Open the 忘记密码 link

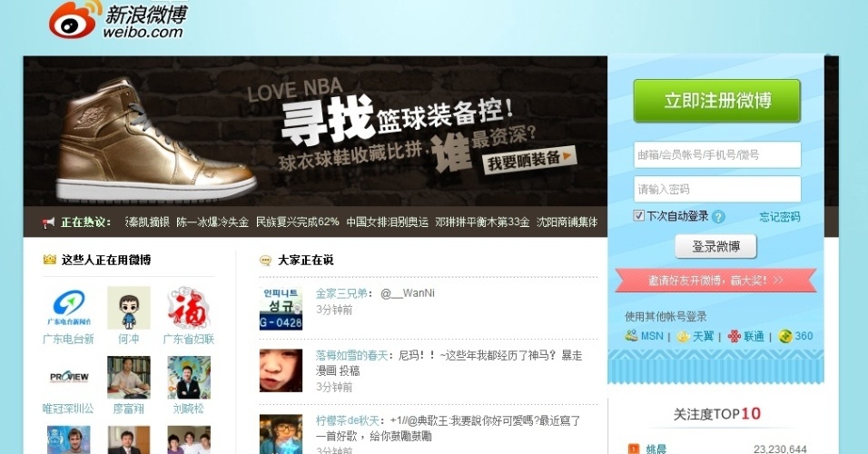(x=779, y=216)
